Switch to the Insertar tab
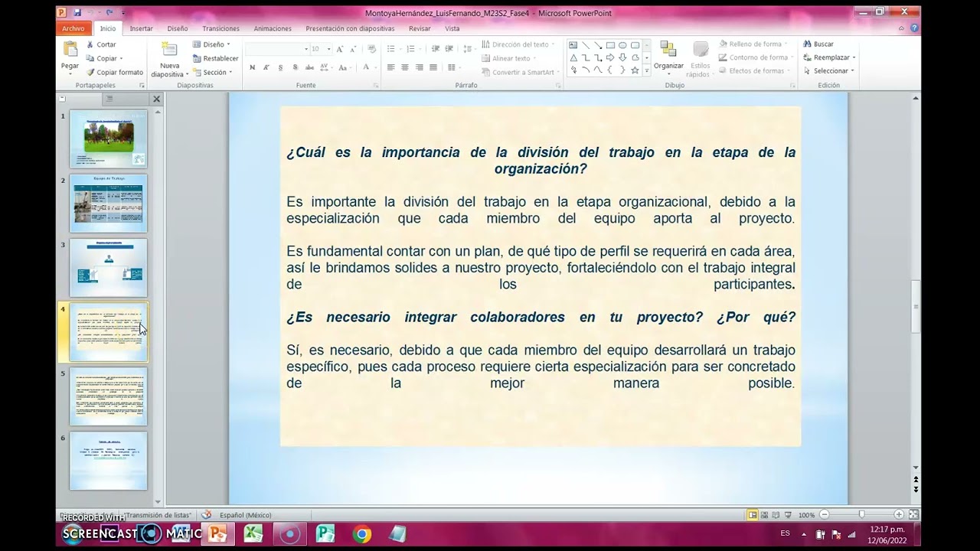980x551 pixels. point(141,28)
